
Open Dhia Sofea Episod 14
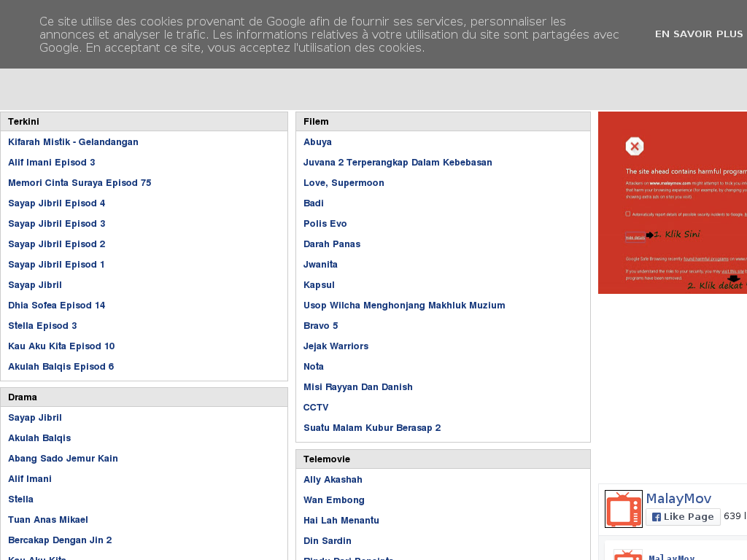(57, 306)
